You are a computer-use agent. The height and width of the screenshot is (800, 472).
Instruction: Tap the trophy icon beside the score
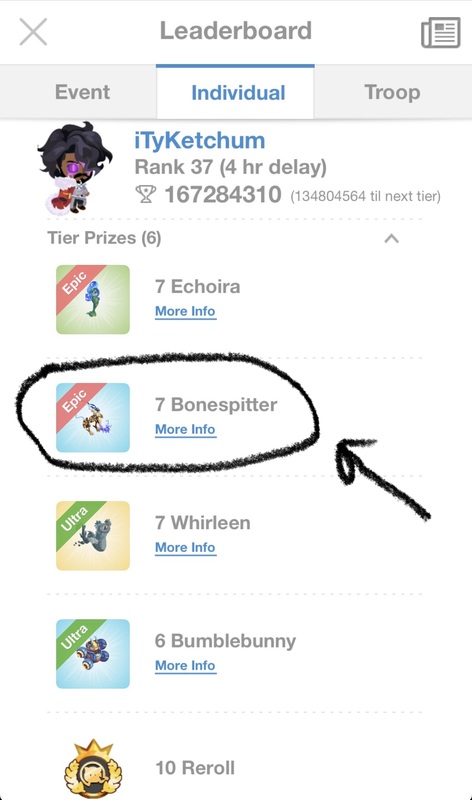145,194
